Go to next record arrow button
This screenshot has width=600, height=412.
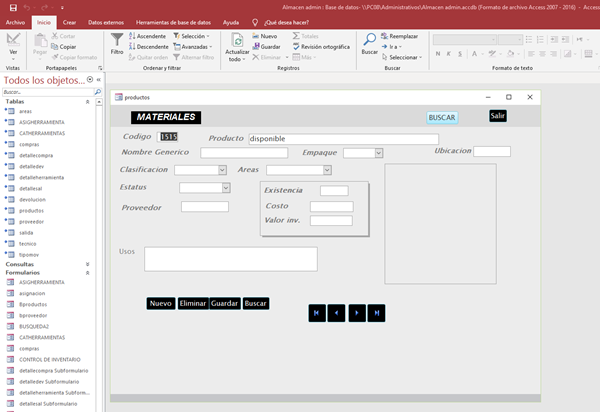coord(357,313)
